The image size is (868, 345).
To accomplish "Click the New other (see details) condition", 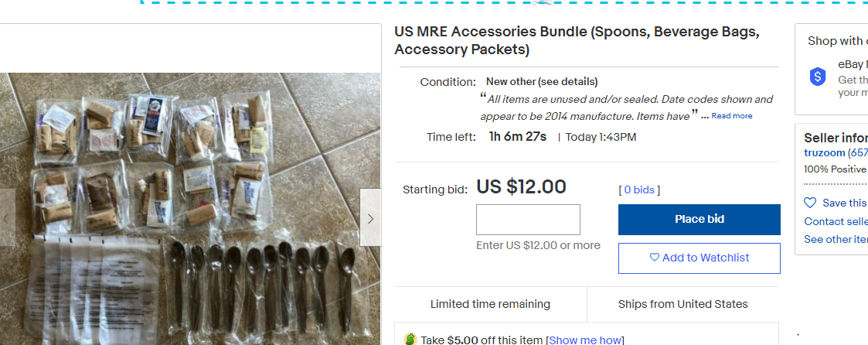I will point(541,82).
